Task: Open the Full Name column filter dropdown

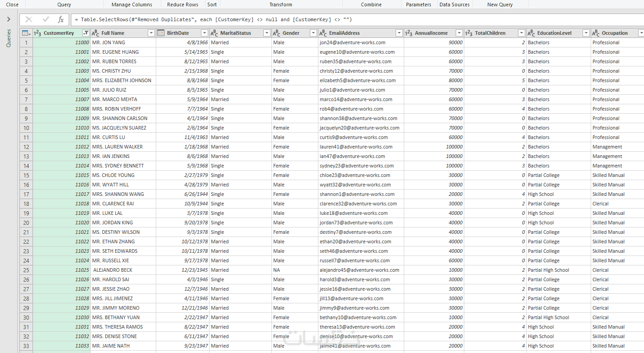Action: point(151,33)
